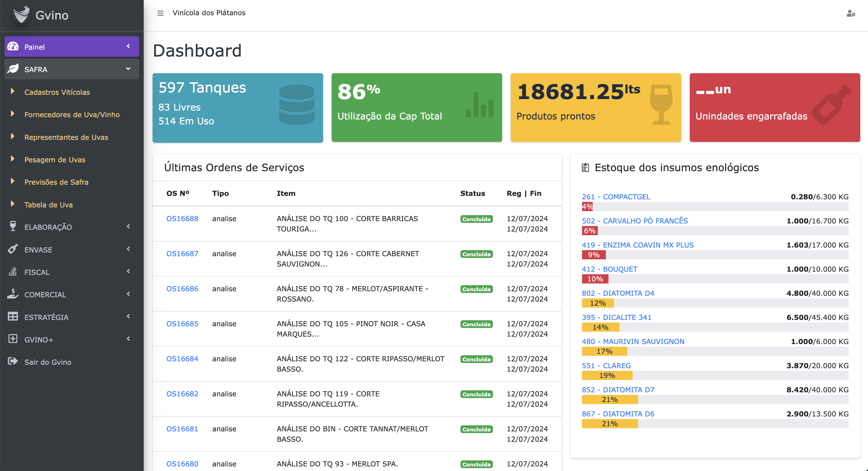The image size is (868, 471).
Task: Click arrow next to Cadastros Vitícolas
Action: tap(12, 91)
